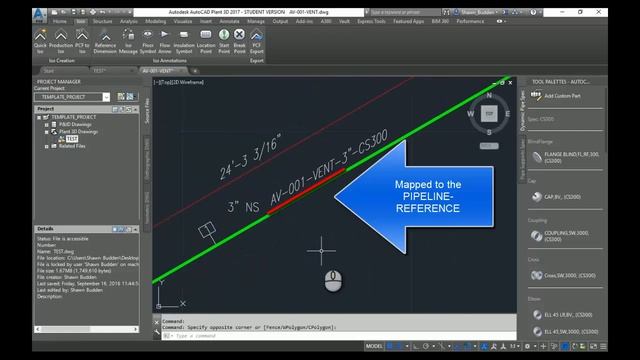640x360 pixels.
Task: Add an Insulation Symbol
Action: 184,41
